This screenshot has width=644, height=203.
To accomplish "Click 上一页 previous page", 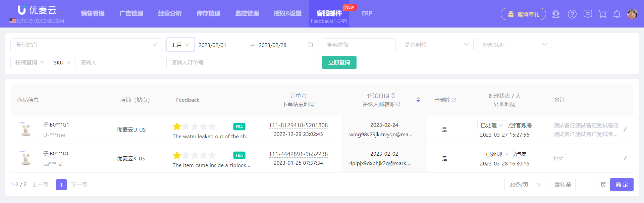I will 40,185.
